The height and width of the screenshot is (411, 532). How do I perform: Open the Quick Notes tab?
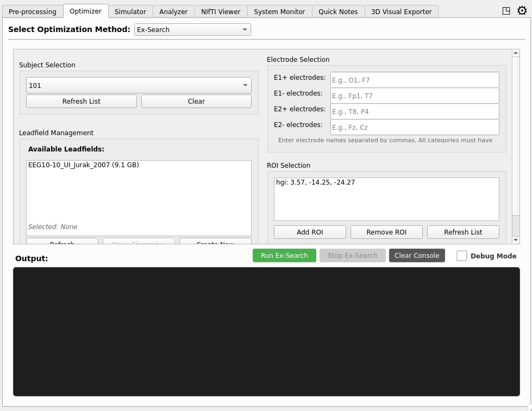click(x=338, y=11)
